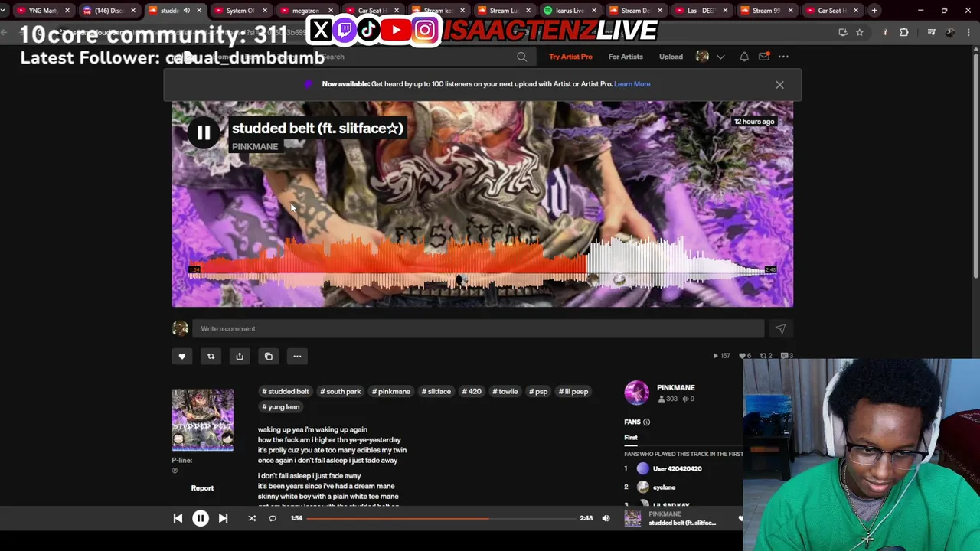Screen dimensions: 980x551
Task: Switch to the System Of browser tab
Action: [240, 11]
